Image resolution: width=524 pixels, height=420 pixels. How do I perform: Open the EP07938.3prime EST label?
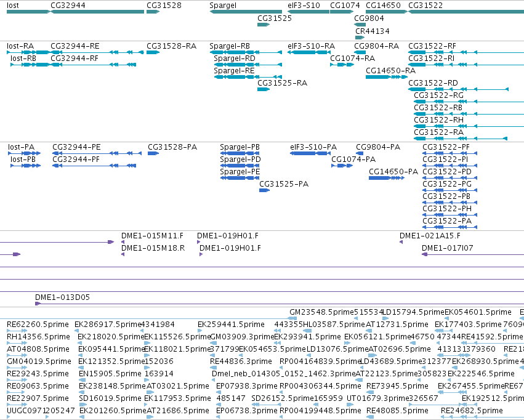pos(247,386)
